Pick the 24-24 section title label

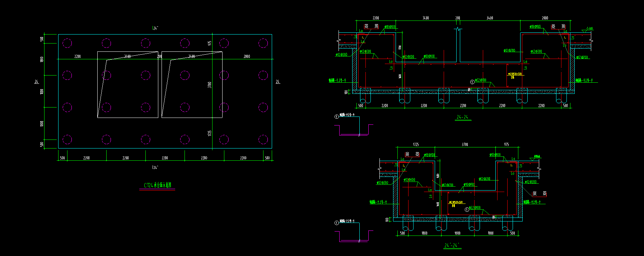point(462,117)
